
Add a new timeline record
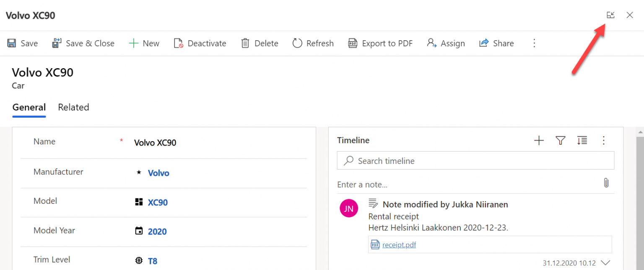click(x=539, y=141)
